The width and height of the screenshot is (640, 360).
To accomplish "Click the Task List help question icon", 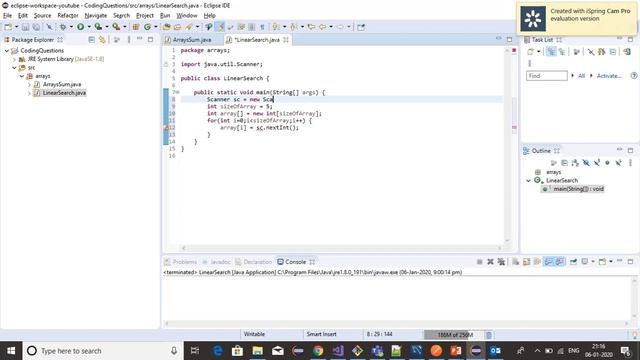I will click(x=633, y=76).
